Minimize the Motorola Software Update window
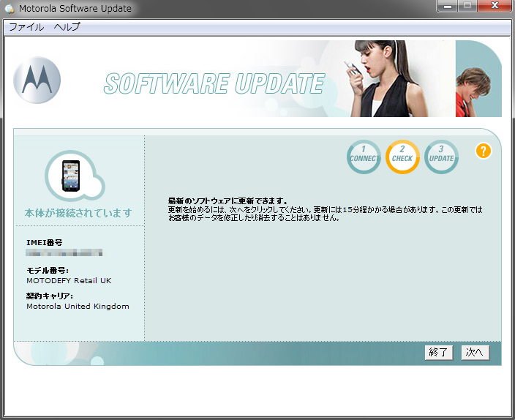This screenshot has height=420, width=515. 448,7
